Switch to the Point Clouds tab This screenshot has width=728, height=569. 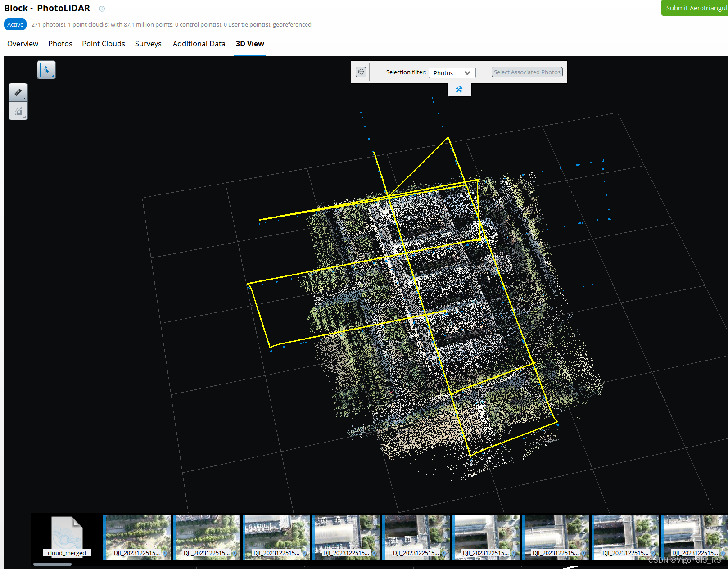coord(104,44)
